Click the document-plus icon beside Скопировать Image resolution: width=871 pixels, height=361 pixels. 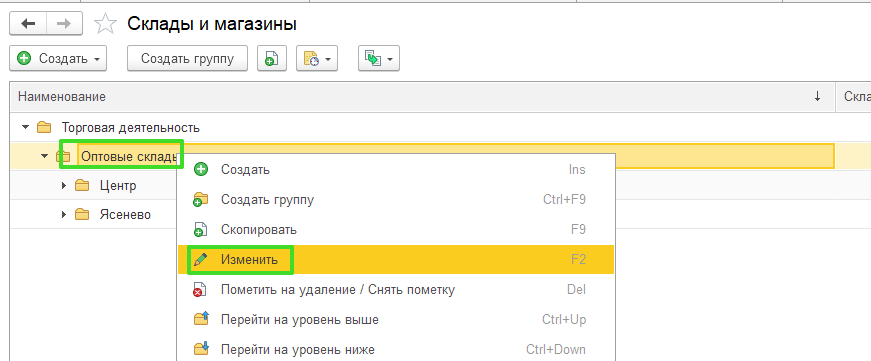[x=201, y=230]
